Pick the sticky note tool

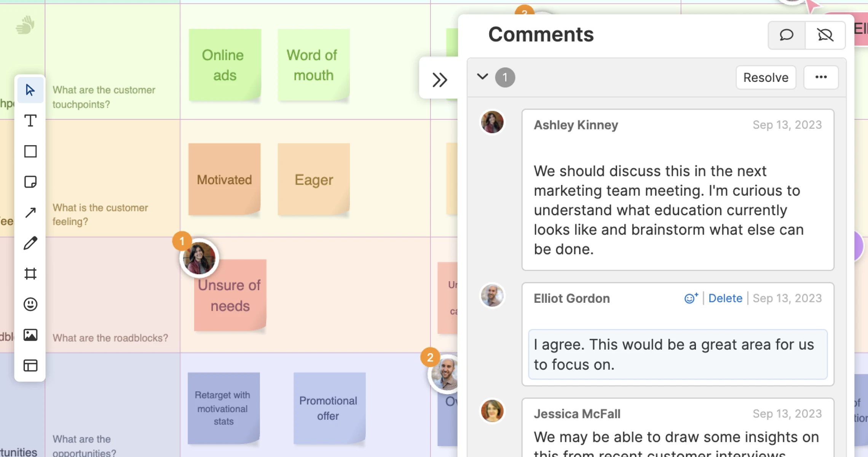click(x=30, y=182)
